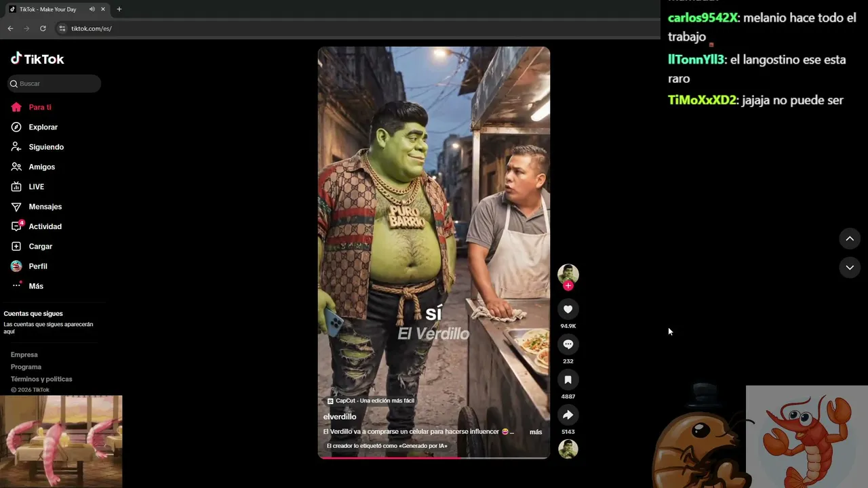Open the Para ti feed
This screenshot has width=868, height=488.
click(40, 107)
